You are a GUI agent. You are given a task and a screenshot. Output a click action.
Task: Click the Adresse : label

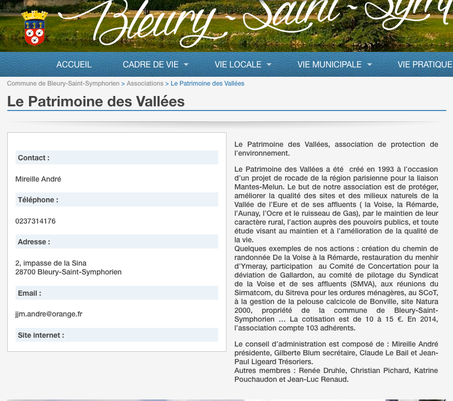point(34,242)
